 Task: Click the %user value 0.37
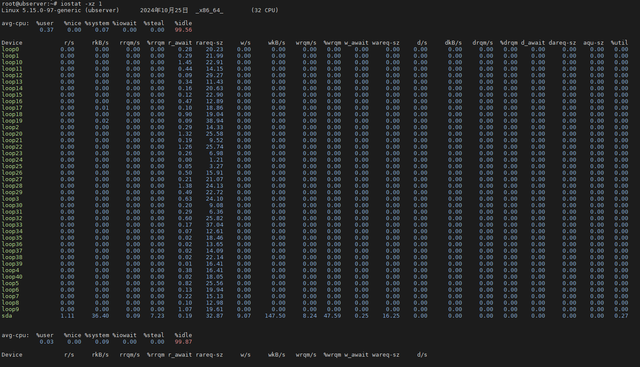[x=47, y=30]
